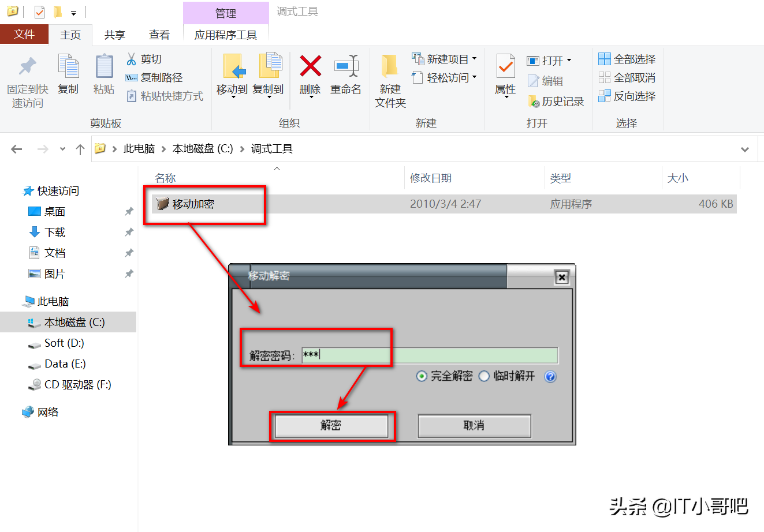Image resolution: width=764 pixels, height=532 pixels.
Task: Select the 复制路径 (Copy path) icon
Action: [x=131, y=77]
